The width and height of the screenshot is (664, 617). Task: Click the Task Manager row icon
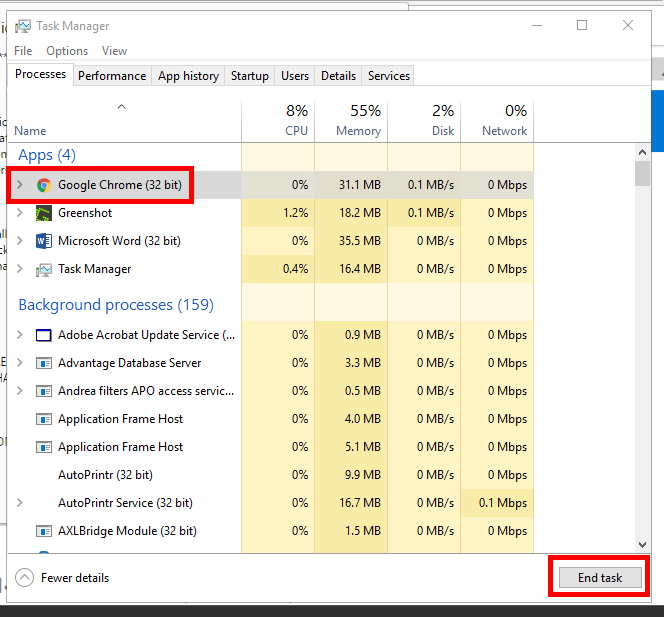click(44, 269)
